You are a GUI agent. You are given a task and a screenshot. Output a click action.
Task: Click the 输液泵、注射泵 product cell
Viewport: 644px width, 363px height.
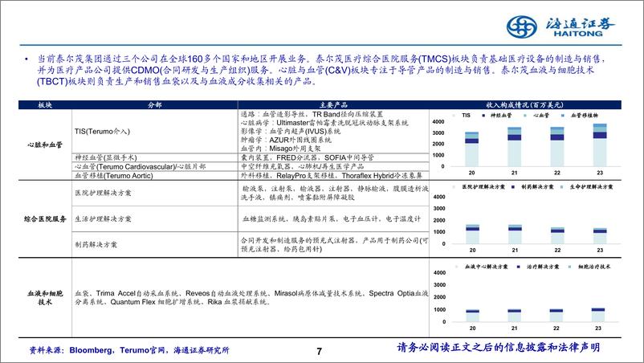(334, 193)
